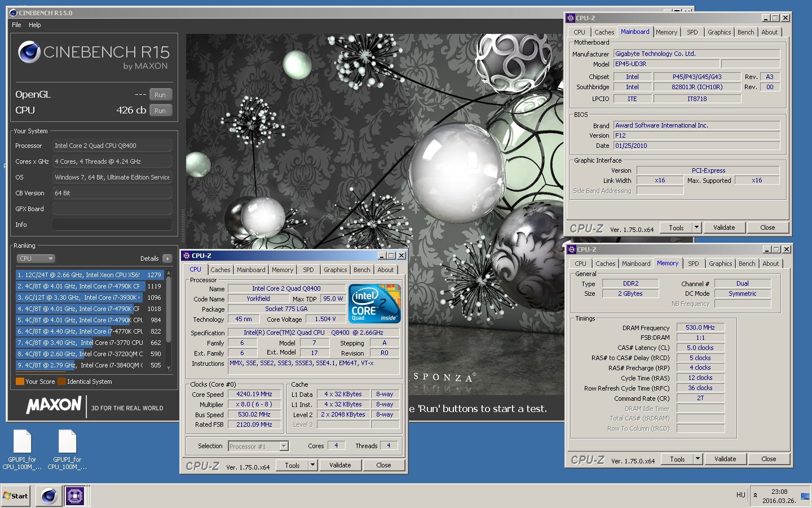This screenshot has height=508, width=812.
Task: Open the Cinebench Help menu
Action: [x=34, y=25]
